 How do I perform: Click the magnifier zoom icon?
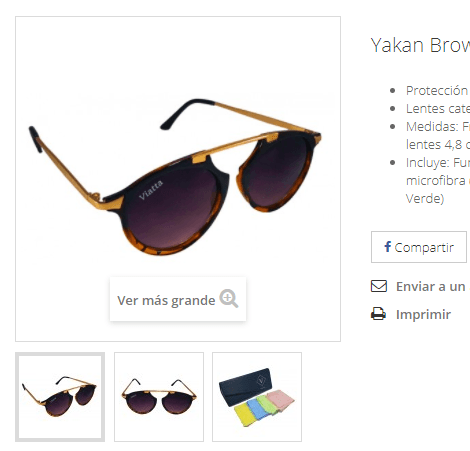point(229,298)
